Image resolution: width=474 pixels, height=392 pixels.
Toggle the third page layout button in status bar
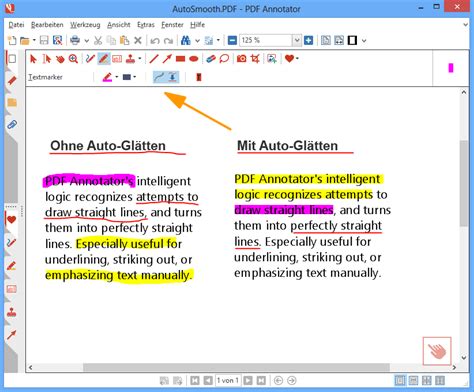coord(427,380)
